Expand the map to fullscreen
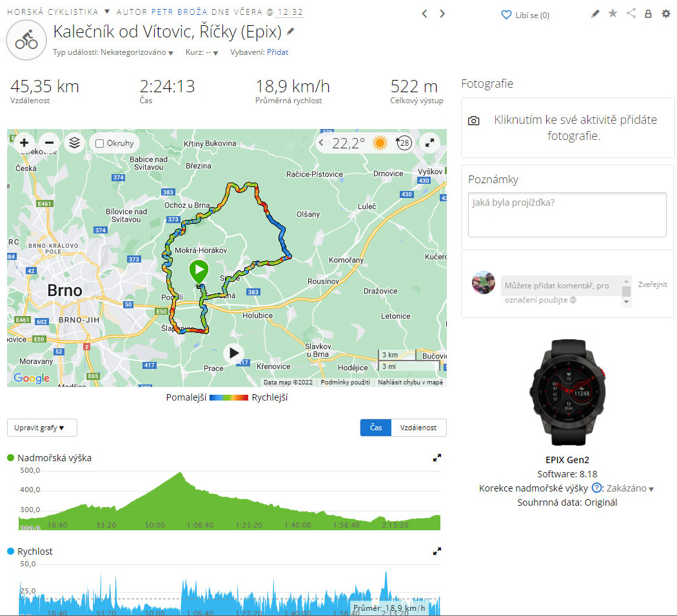 click(x=429, y=143)
